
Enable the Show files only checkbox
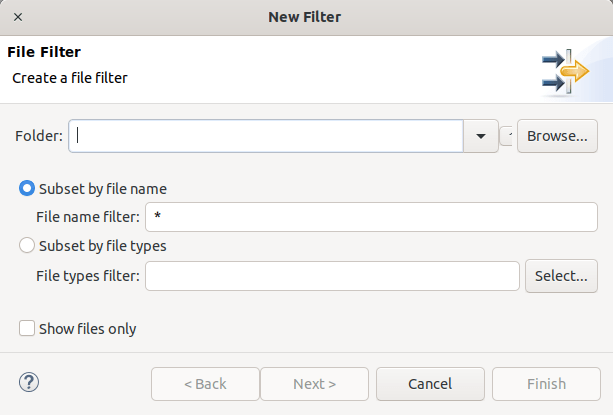point(27,328)
